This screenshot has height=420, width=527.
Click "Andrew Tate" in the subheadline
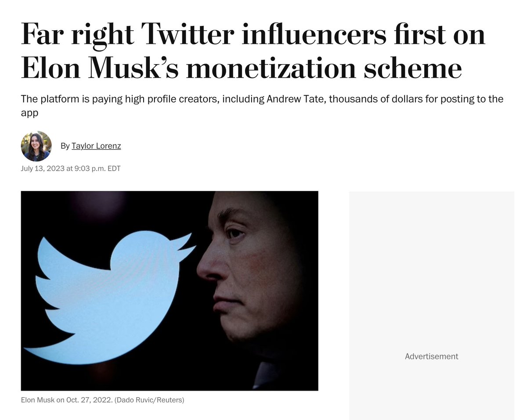pos(296,99)
